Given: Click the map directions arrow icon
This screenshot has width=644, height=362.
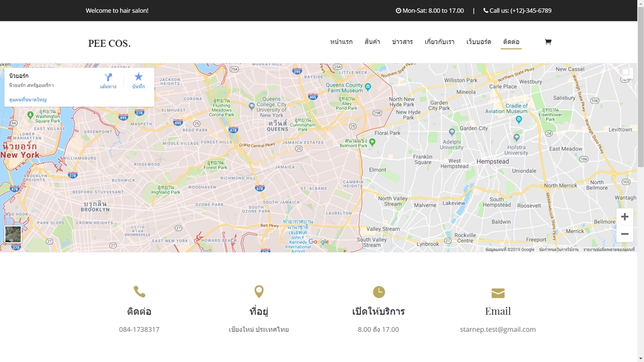Looking at the screenshot, I should point(108,77).
